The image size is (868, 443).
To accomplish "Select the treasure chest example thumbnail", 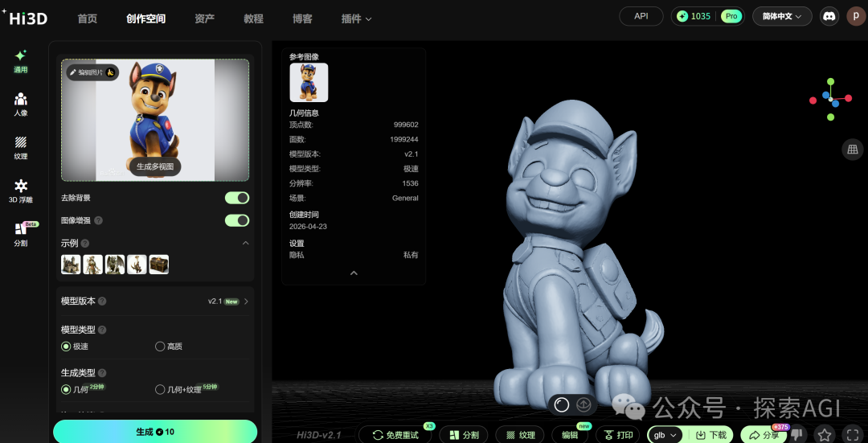I will pyautogui.click(x=159, y=265).
